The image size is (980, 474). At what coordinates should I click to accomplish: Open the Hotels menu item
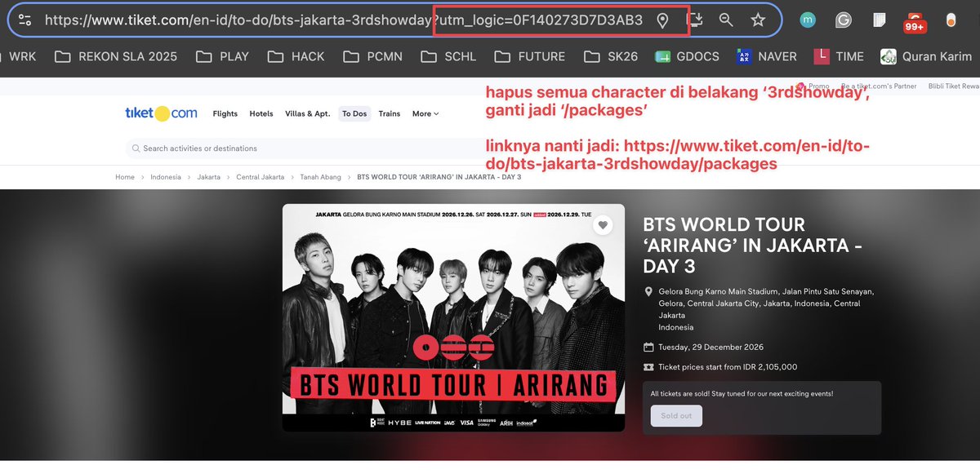point(261,113)
